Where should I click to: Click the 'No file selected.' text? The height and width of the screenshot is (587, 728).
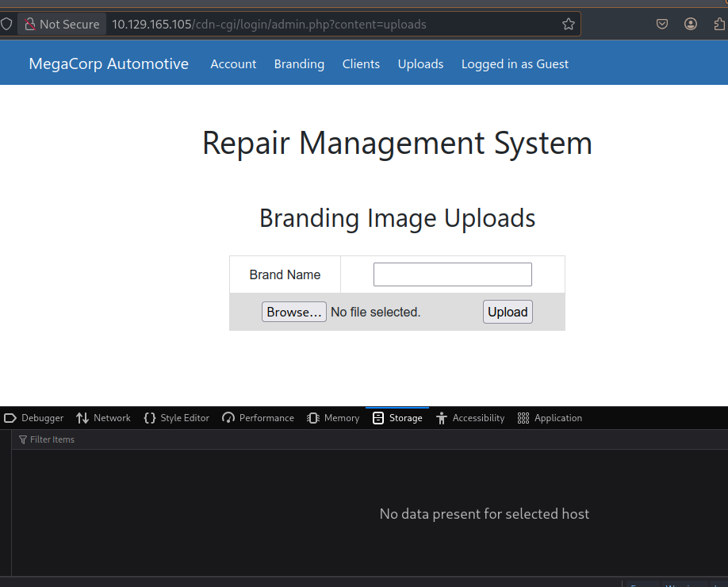click(x=376, y=312)
